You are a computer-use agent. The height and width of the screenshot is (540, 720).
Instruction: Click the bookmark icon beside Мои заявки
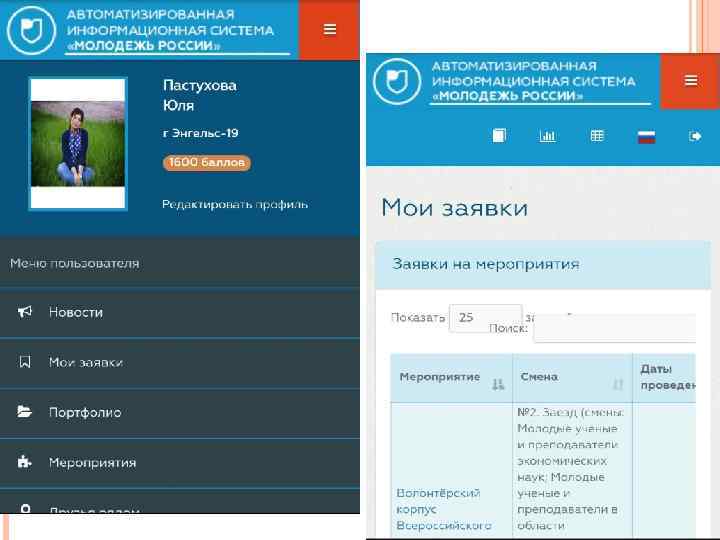coord(25,362)
